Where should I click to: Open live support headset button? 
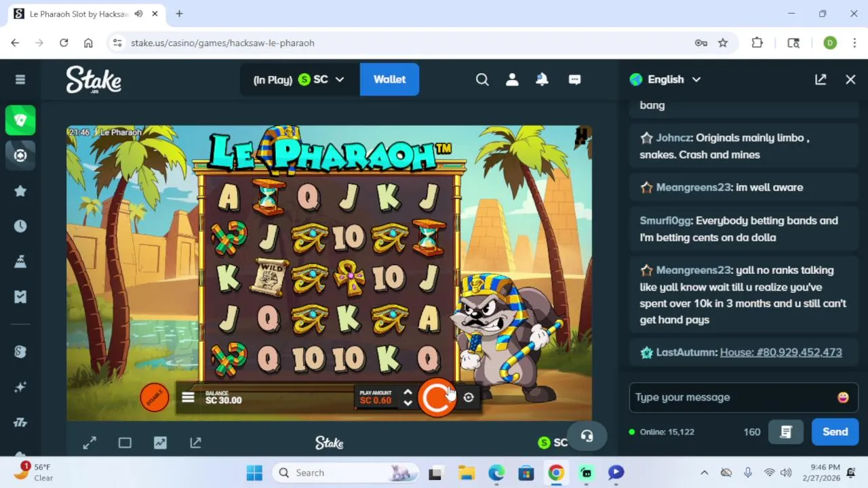click(x=587, y=436)
